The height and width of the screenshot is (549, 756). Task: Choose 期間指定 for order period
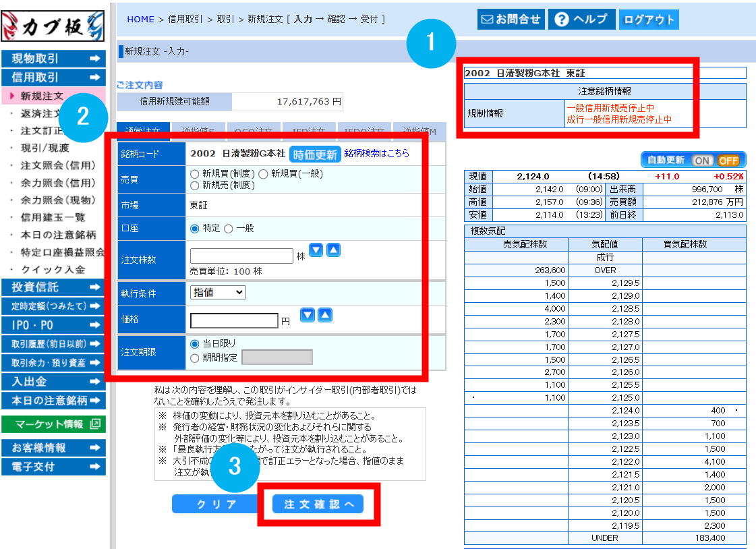coord(196,358)
